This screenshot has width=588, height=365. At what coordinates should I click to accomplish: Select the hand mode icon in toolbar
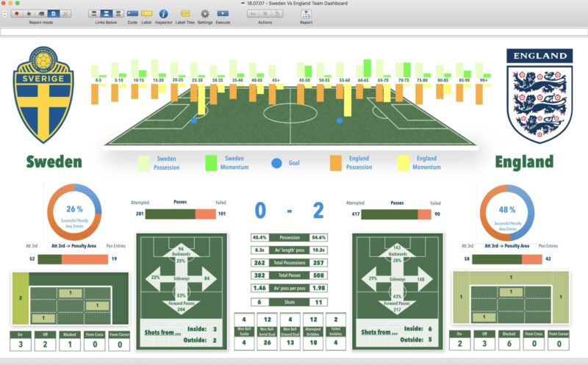coord(29,13)
